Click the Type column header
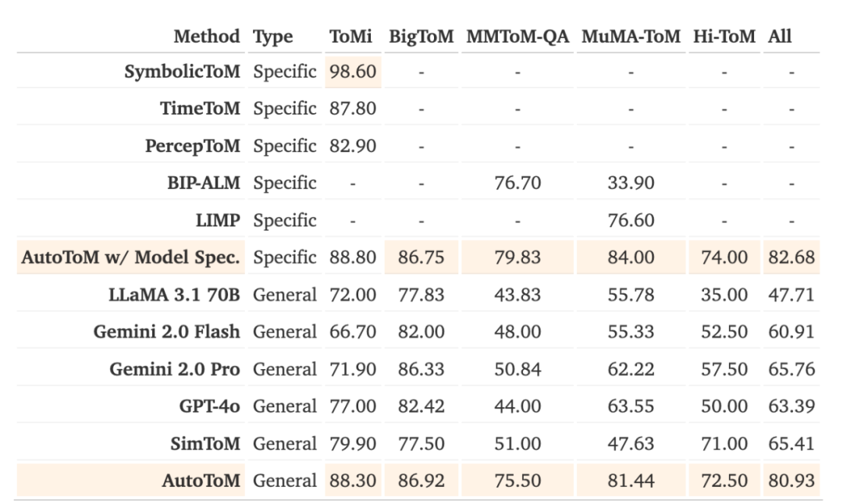The image size is (843, 504). tap(272, 36)
